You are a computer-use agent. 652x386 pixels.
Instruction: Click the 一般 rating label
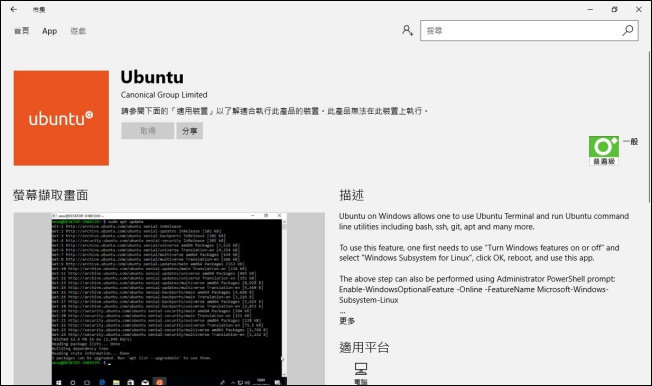click(630, 141)
